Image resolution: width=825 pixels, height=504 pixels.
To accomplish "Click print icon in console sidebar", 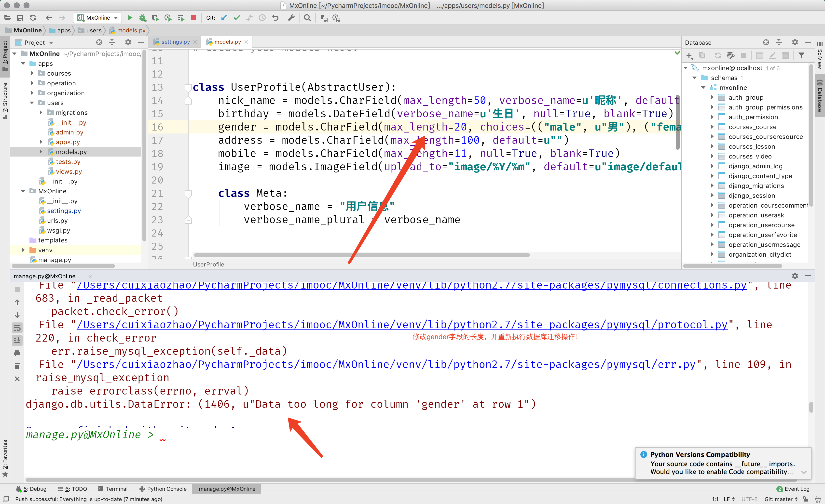I will tap(17, 353).
